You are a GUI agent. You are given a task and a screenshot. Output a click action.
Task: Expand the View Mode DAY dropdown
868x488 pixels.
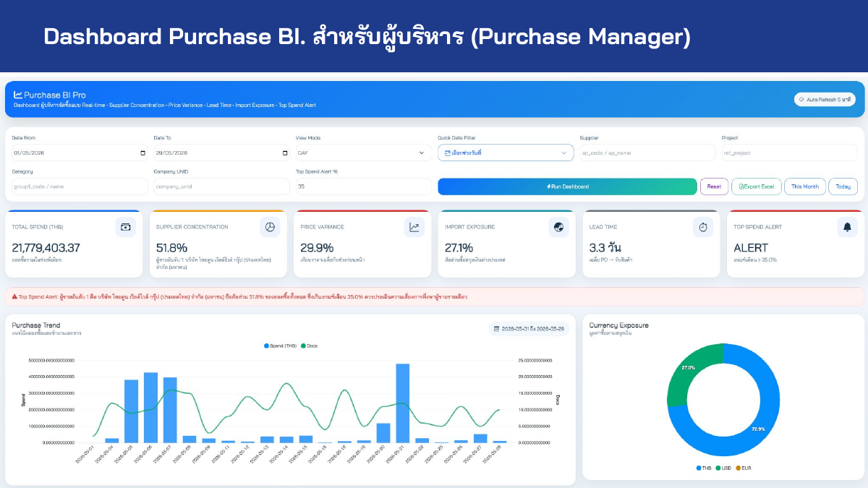click(x=362, y=153)
